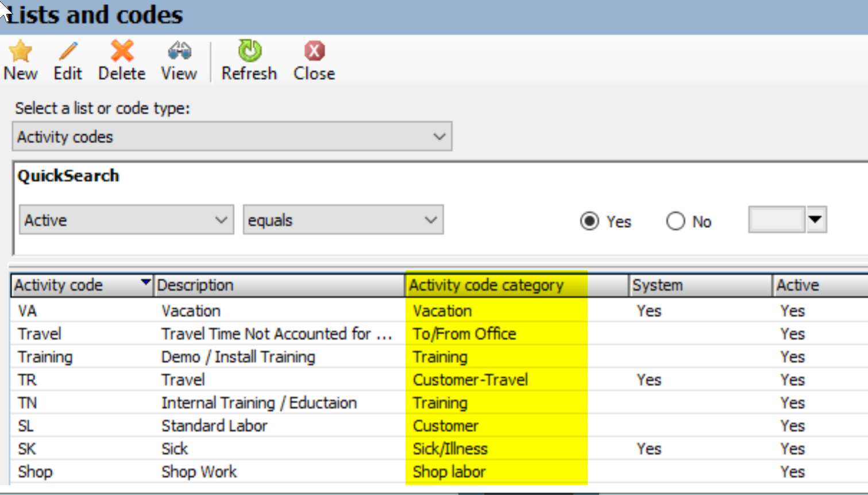Click Shop Work description cell
The height and width of the screenshot is (495, 868).
199,471
